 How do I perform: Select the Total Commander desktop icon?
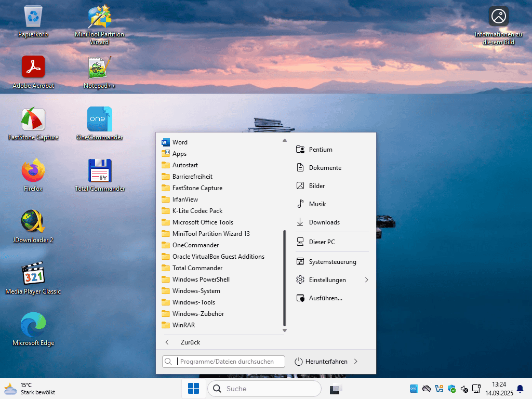click(100, 175)
